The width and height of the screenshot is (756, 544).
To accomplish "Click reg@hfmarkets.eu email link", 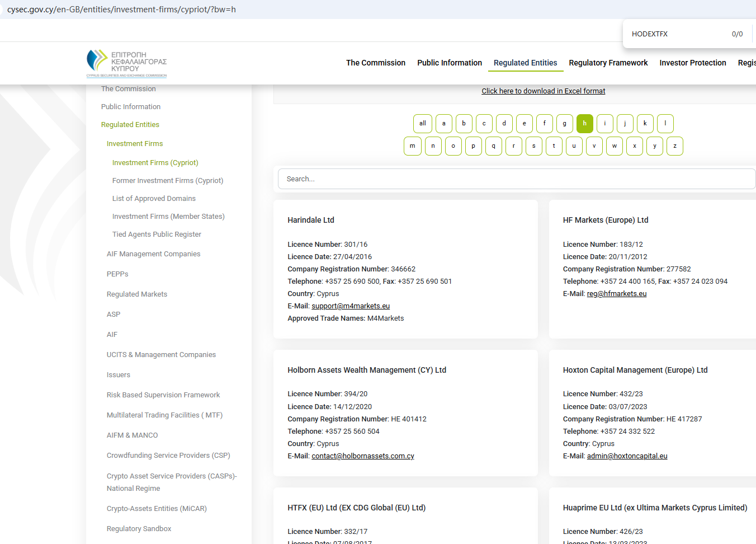I will (x=616, y=294).
